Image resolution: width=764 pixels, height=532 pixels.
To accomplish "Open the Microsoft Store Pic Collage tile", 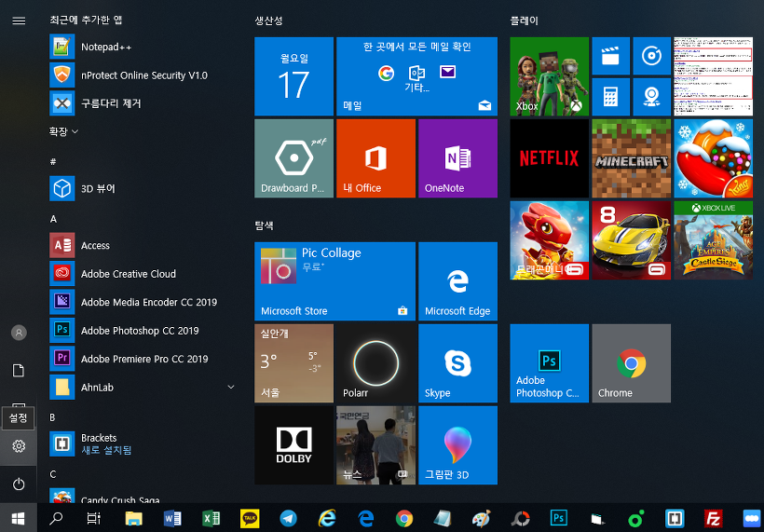I will [x=334, y=281].
